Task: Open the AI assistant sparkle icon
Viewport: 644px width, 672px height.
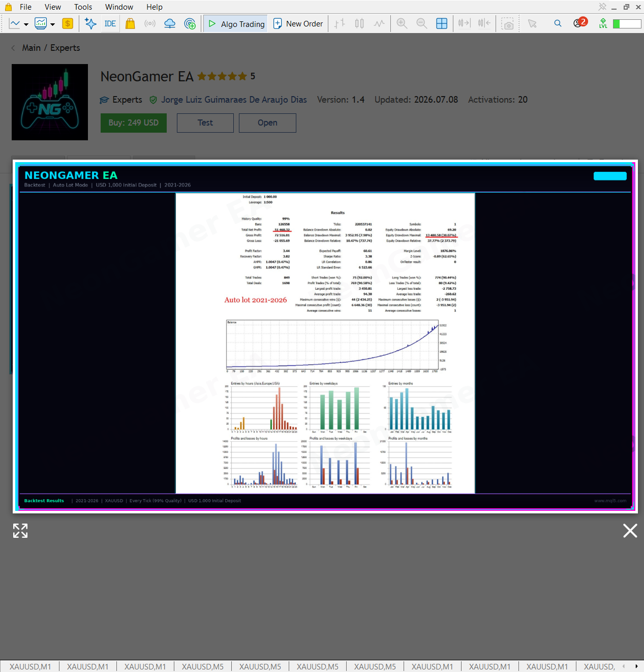Action: (x=90, y=23)
